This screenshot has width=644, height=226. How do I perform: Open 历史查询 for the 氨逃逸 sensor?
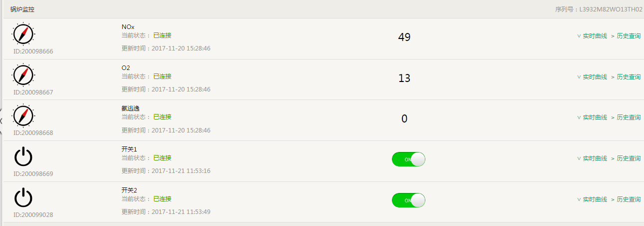click(x=628, y=117)
